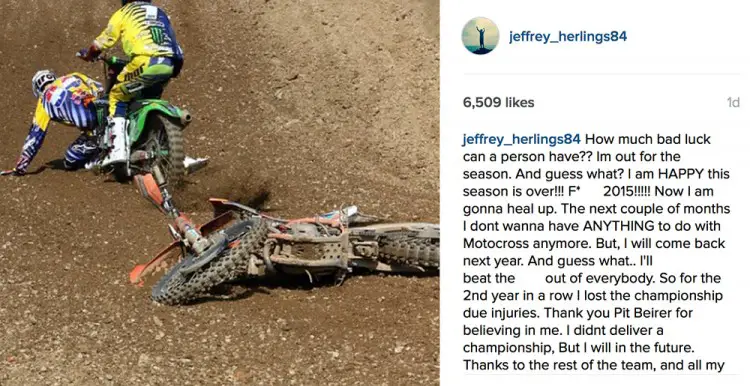
Task: Click the 1d post timestamp
Action: click(x=733, y=102)
